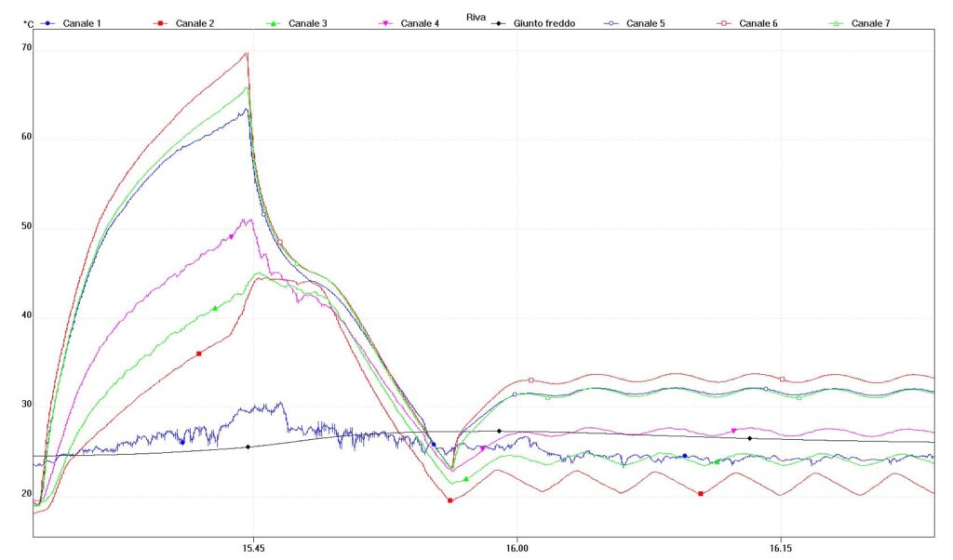953x560 pixels.
Task: Toggle the Giunto freddo legend label
Action: point(544,22)
